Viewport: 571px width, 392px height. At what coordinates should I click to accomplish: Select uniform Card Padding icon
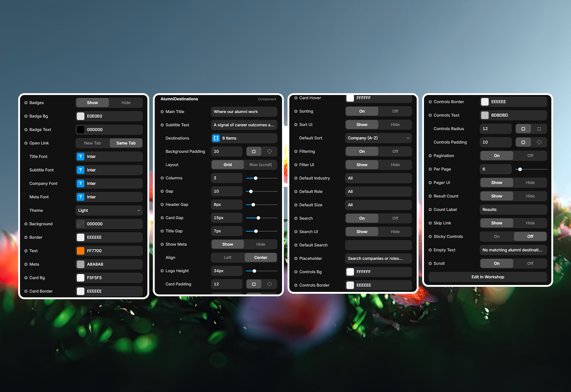click(254, 284)
